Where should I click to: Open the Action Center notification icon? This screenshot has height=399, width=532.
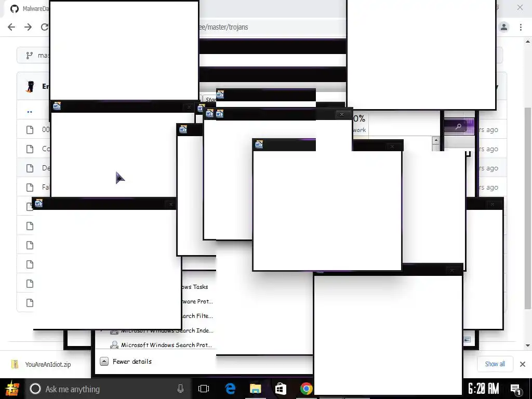(x=516, y=389)
